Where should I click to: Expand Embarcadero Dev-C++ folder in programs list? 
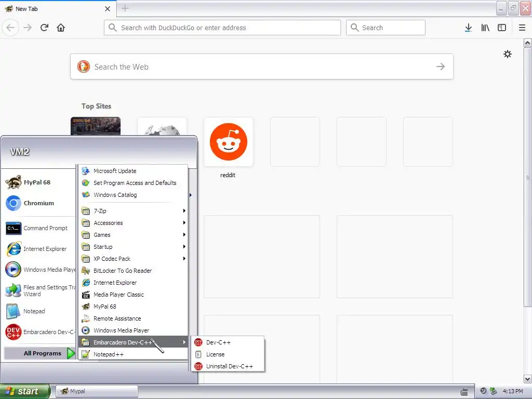134,342
